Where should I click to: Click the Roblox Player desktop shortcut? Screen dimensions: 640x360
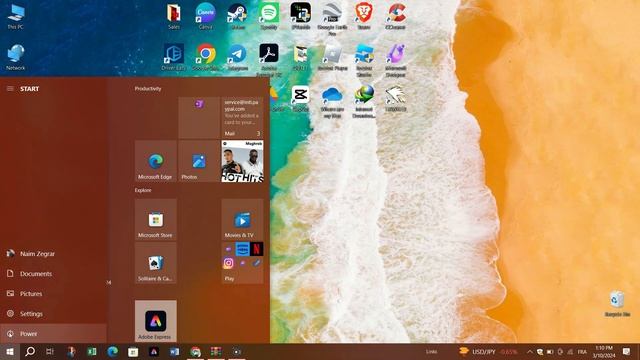pyautogui.click(x=332, y=58)
